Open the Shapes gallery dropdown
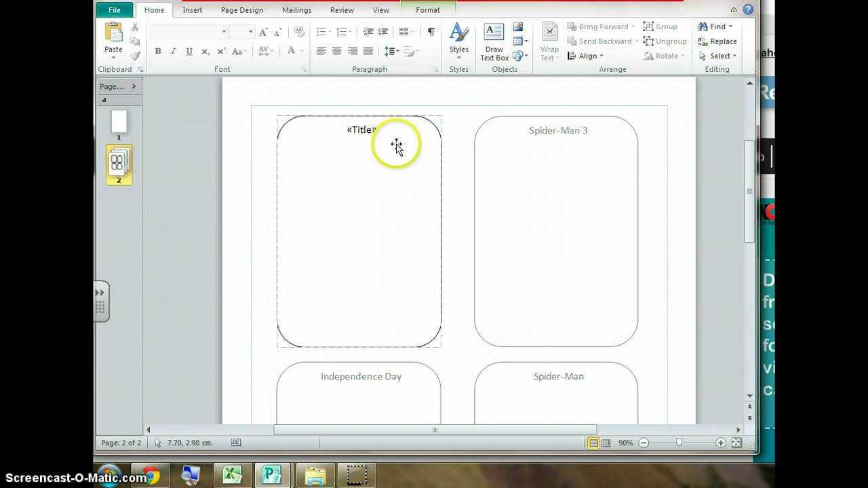The width and height of the screenshot is (868, 488). coord(521,56)
